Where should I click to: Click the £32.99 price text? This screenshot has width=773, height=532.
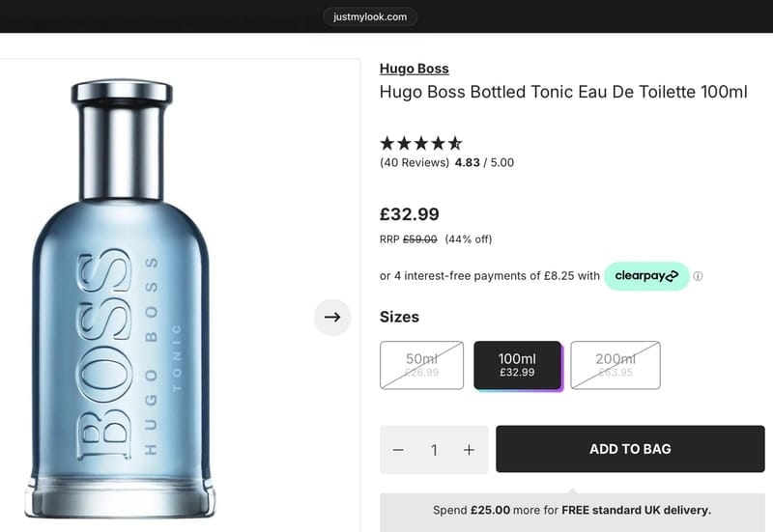(409, 214)
